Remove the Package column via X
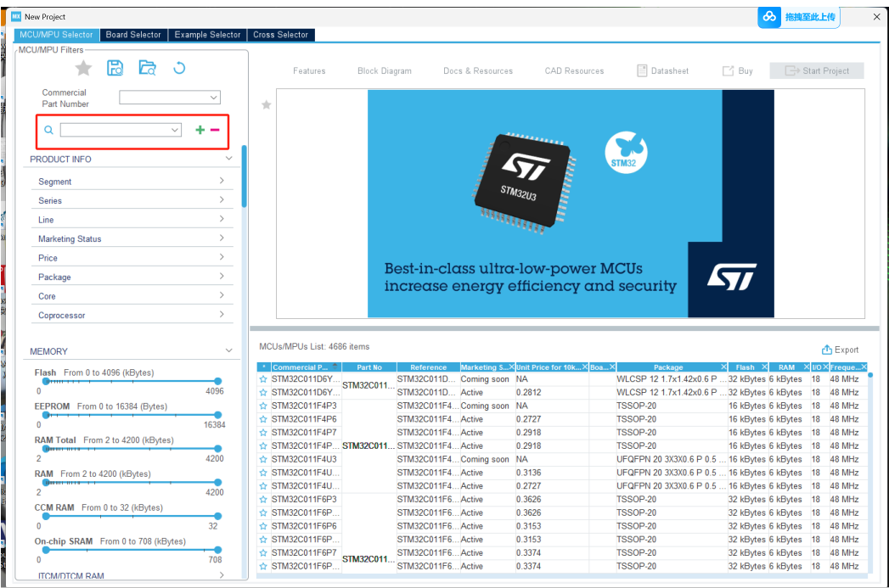889x588 pixels. pos(723,367)
